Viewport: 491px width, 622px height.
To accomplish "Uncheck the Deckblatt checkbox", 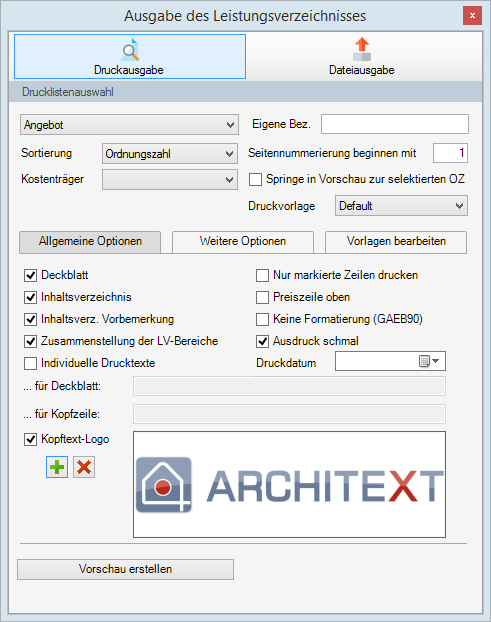I will 31,275.
